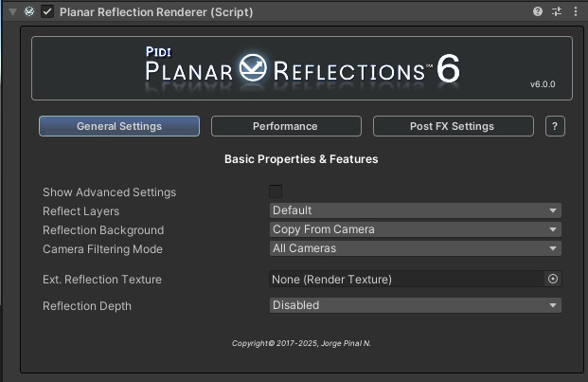Click the script component icon in header
This screenshot has width=588, height=382.
[29, 11]
